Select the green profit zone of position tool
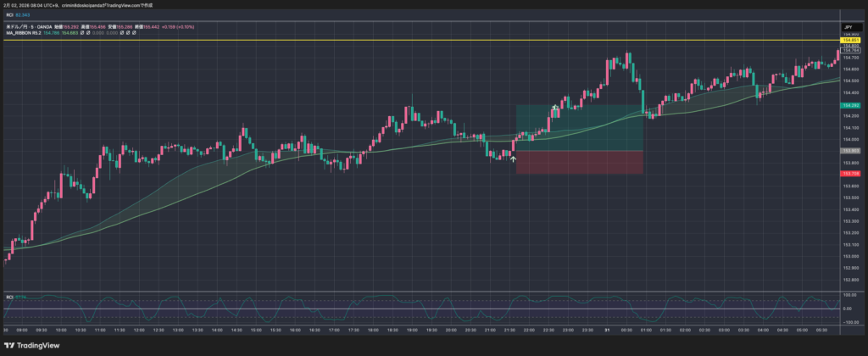 579,127
